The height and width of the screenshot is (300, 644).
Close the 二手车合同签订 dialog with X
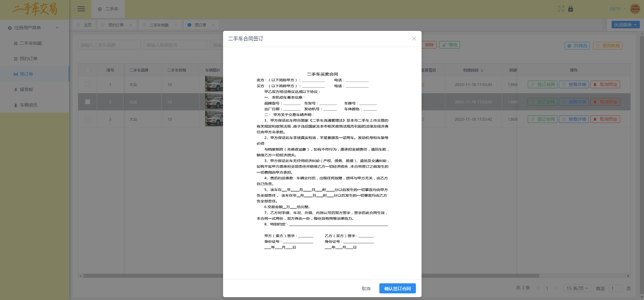(414, 38)
